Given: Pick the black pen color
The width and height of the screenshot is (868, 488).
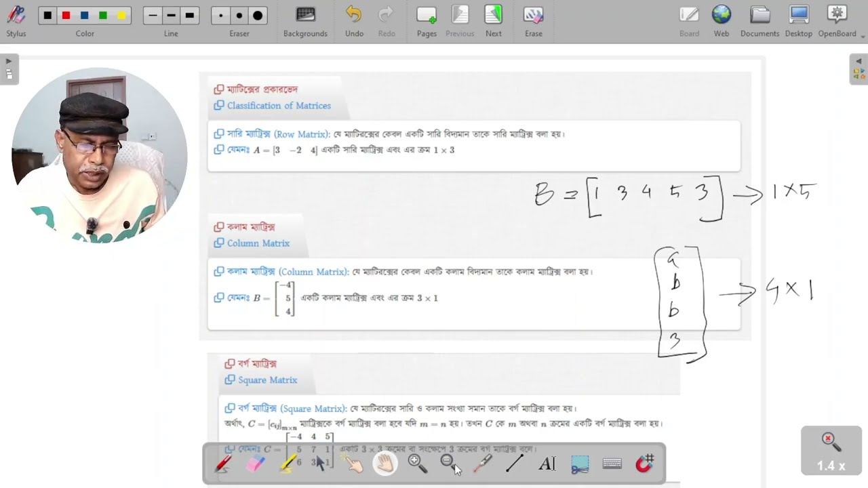Looking at the screenshot, I should pyautogui.click(x=47, y=16).
